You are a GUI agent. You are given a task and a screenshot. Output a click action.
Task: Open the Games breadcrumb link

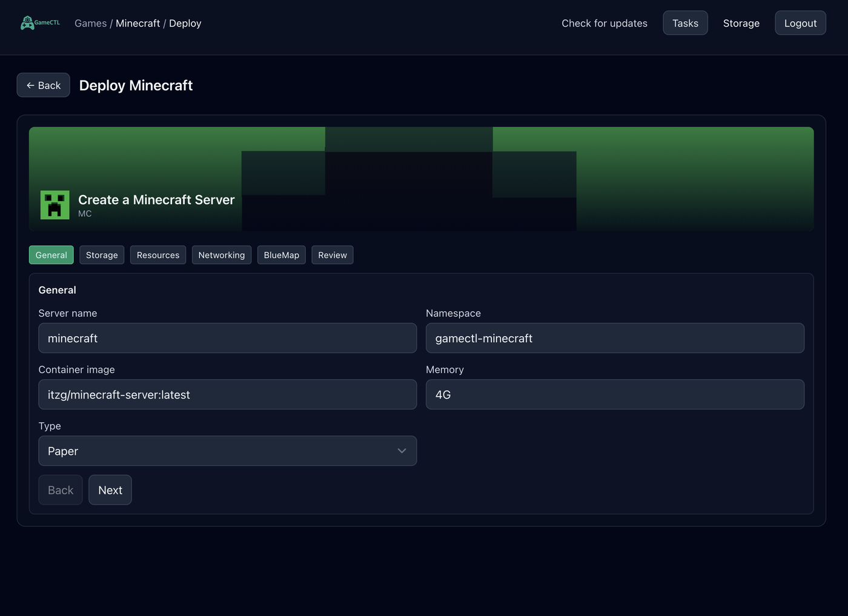click(90, 23)
